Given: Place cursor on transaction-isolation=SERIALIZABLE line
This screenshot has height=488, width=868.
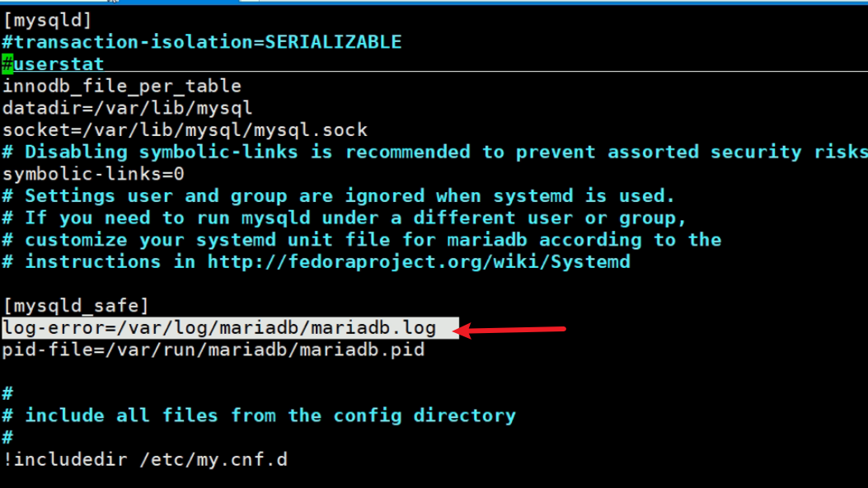Looking at the screenshot, I should click(202, 42).
